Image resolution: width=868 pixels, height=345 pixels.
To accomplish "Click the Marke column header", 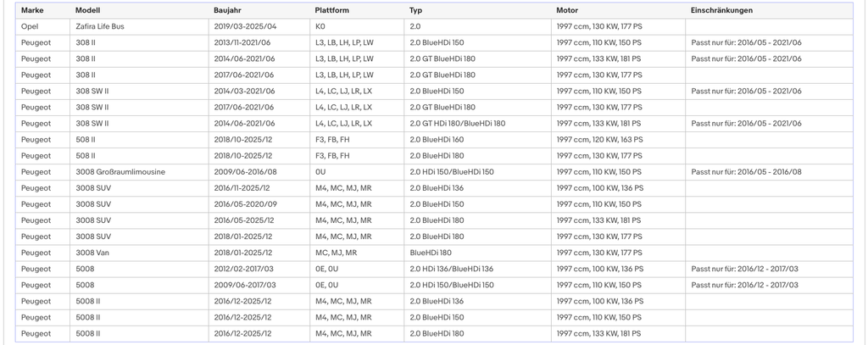I will [x=42, y=10].
